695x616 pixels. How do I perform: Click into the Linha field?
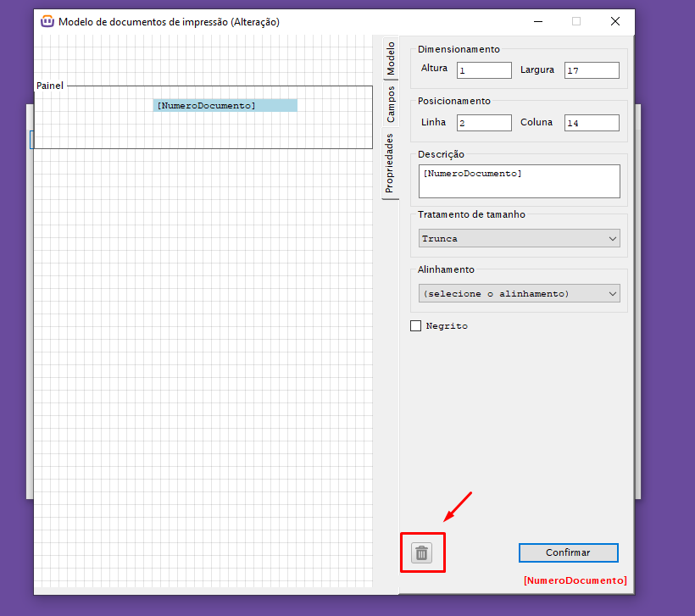click(x=484, y=123)
